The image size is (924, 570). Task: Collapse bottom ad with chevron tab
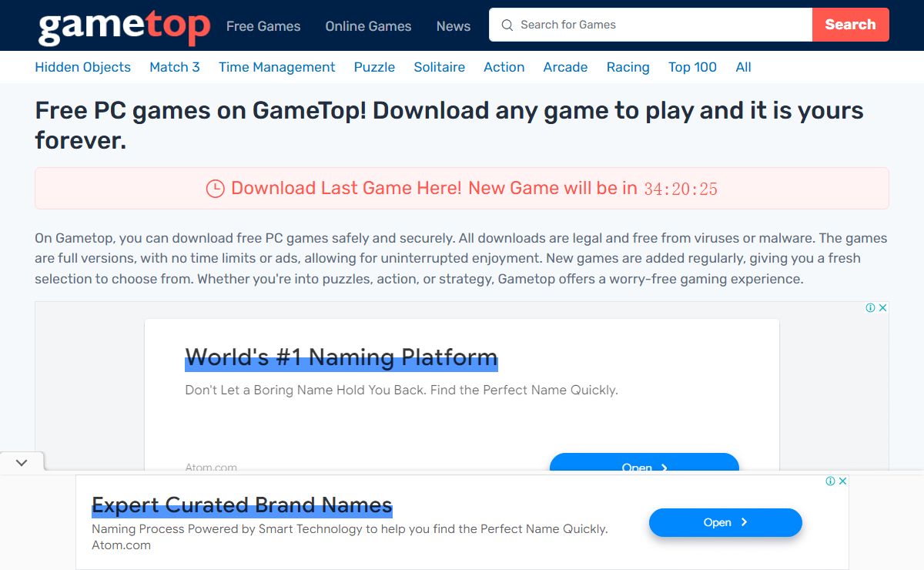click(x=22, y=462)
